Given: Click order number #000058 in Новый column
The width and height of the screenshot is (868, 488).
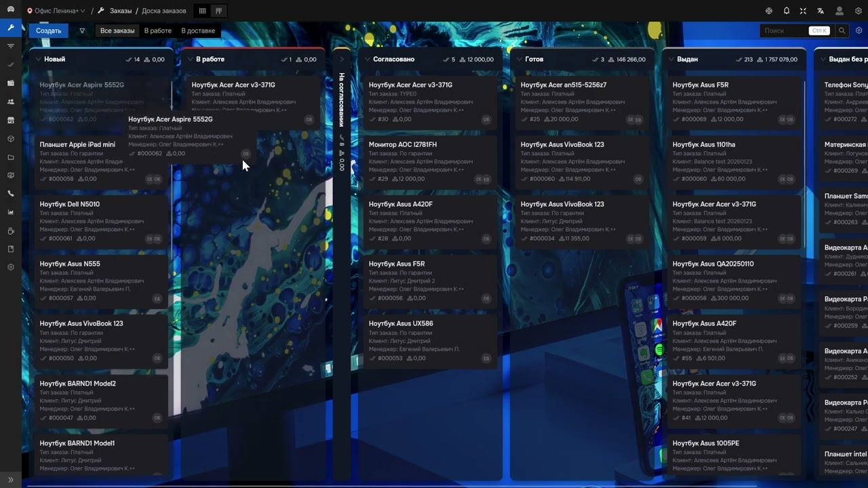Looking at the screenshot, I should [x=61, y=179].
